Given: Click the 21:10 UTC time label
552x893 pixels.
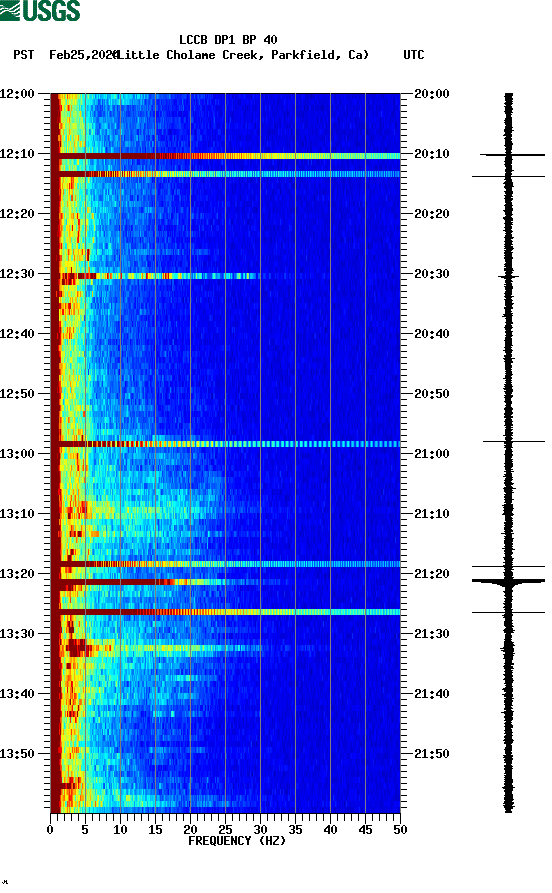Looking at the screenshot, I should (x=432, y=514).
